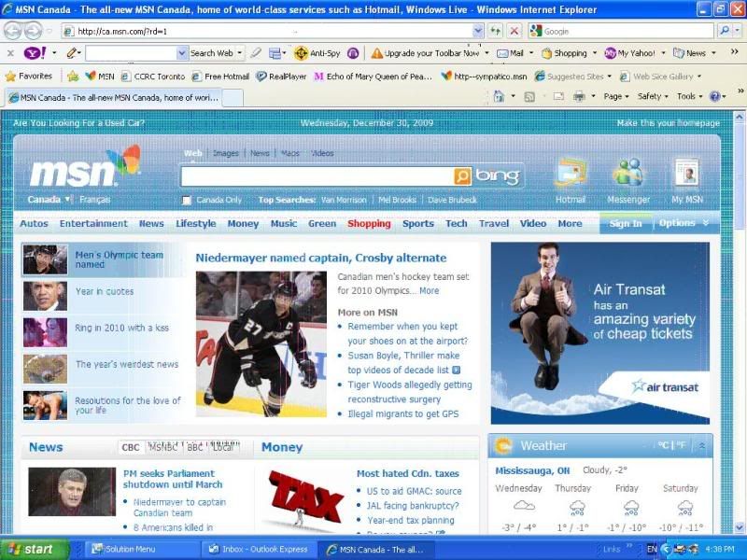Open the Français language link
The height and width of the screenshot is (560, 747).
(95, 200)
